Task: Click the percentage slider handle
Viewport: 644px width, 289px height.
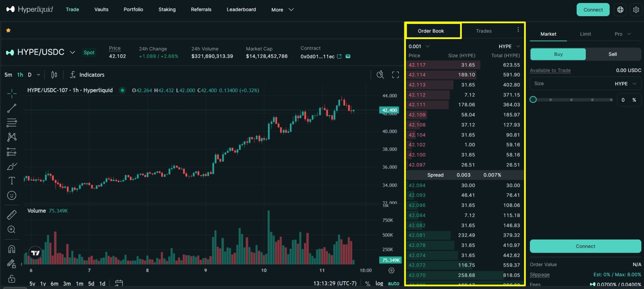Action: tap(533, 100)
